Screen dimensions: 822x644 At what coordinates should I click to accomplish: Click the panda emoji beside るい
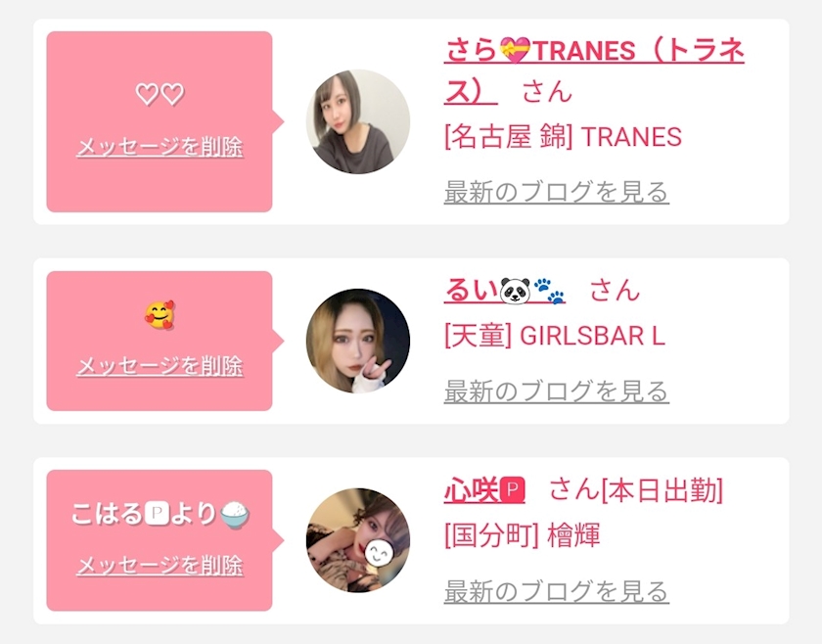[x=514, y=291]
